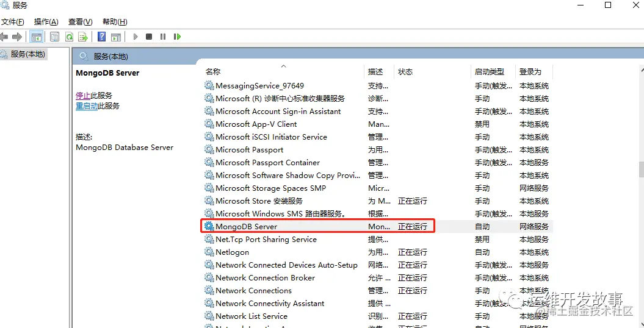Select the MongoDB Server service name
The width and height of the screenshot is (644, 328).
point(247,227)
